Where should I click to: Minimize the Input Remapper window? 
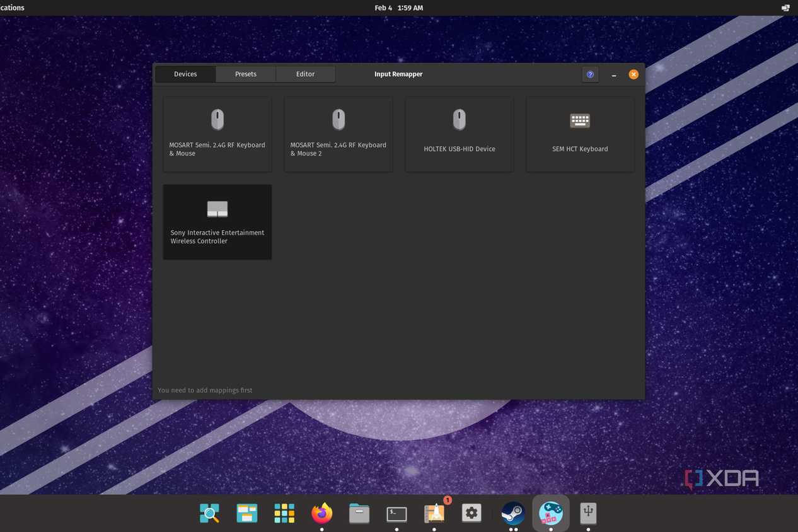613,74
